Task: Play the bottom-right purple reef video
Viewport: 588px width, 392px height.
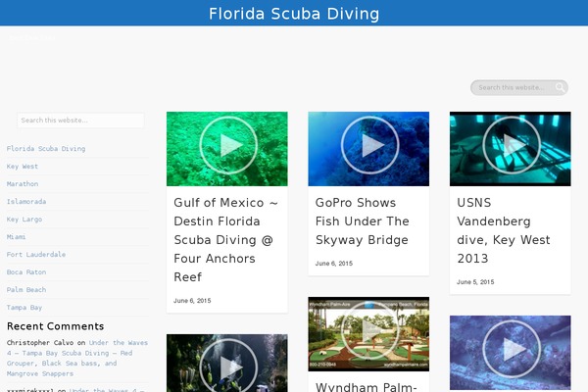Action: tap(512, 349)
